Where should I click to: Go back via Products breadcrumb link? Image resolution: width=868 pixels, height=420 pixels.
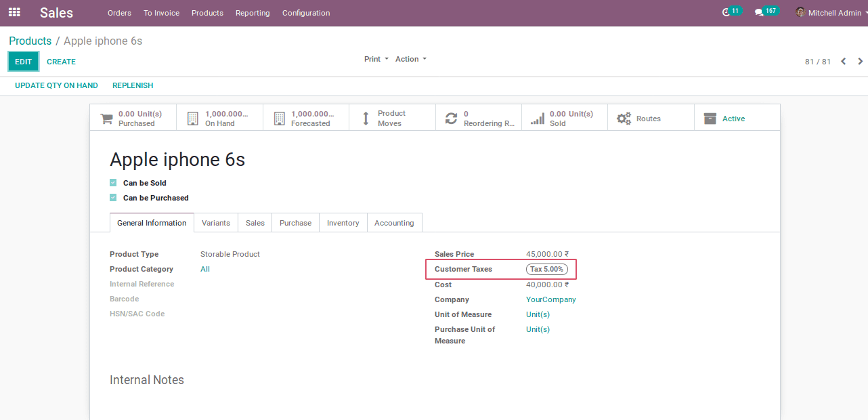[30, 41]
